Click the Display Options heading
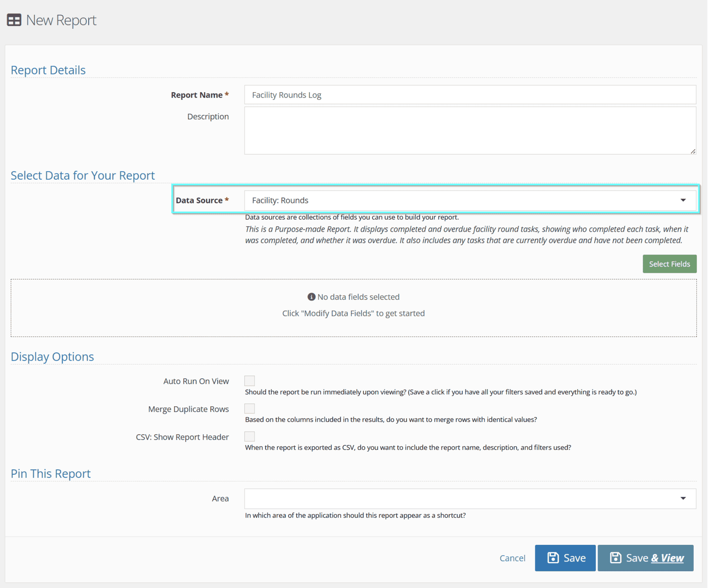708x588 pixels. (x=52, y=357)
